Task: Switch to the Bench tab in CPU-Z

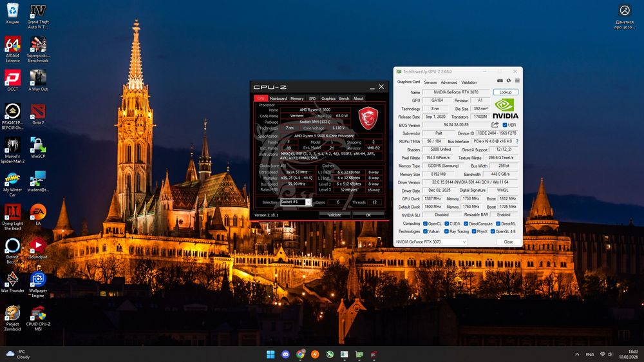Action: click(x=344, y=98)
